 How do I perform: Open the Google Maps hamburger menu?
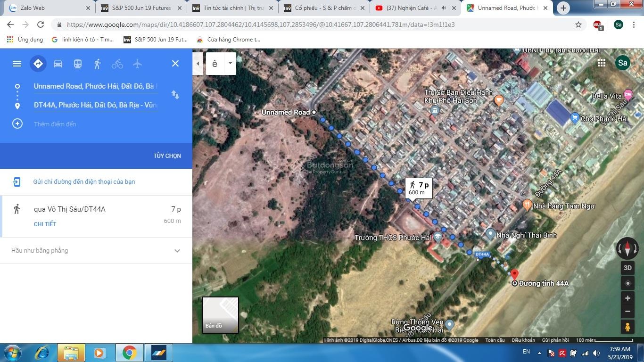pyautogui.click(x=17, y=64)
